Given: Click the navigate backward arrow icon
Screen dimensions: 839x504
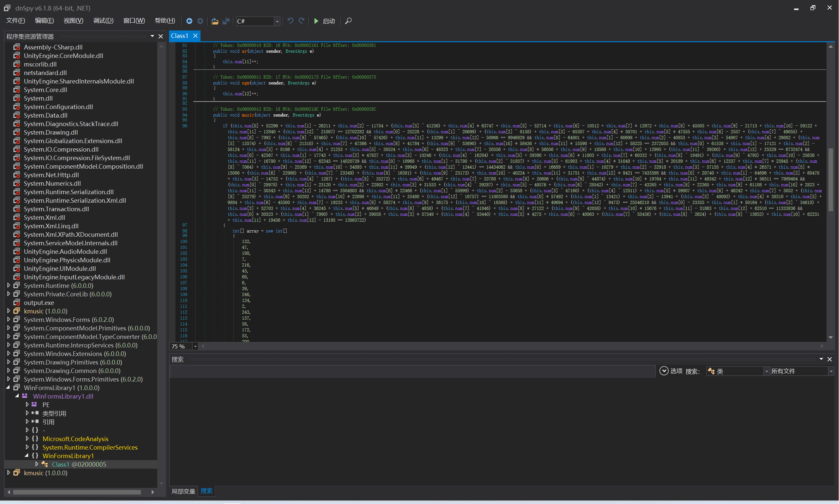Looking at the screenshot, I should pos(189,21).
